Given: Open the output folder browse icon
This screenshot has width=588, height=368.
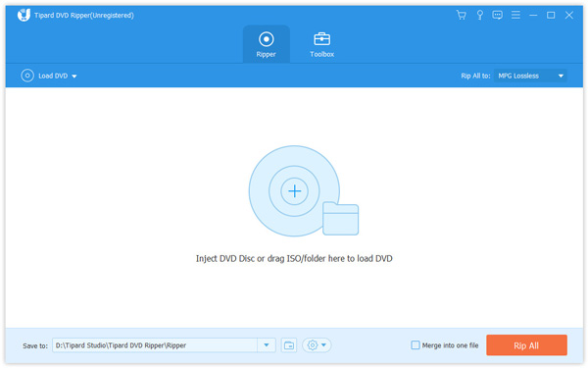Looking at the screenshot, I should [x=289, y=345].
